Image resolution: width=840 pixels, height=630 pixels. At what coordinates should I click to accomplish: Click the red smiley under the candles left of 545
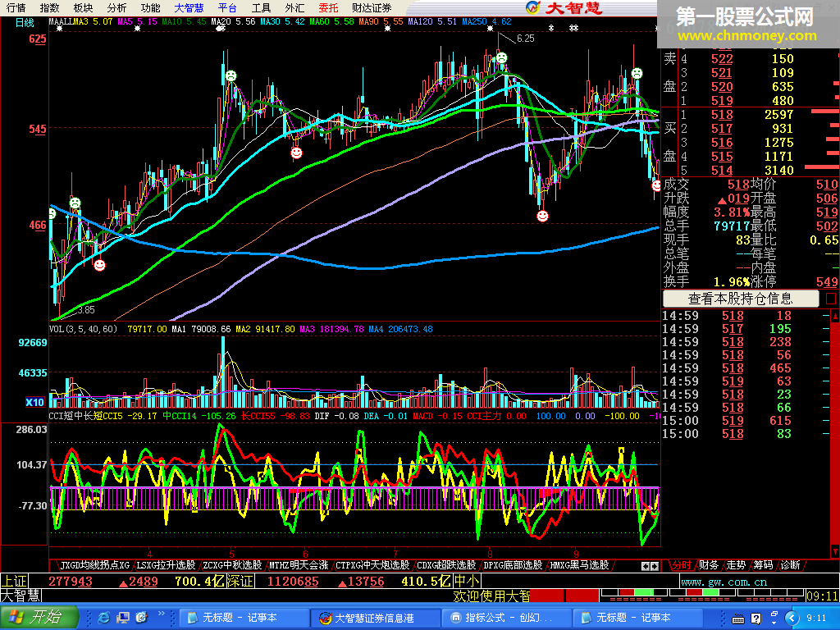(x=296, y=153)
